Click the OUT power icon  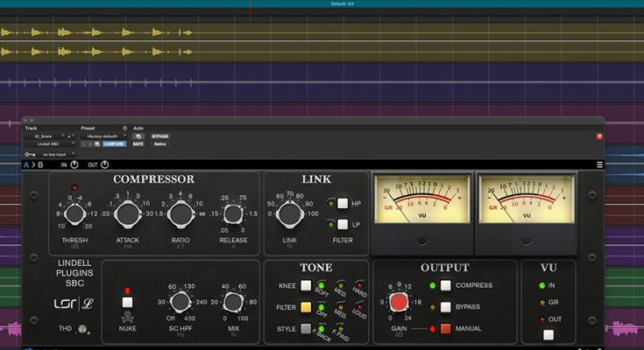coord(104,164)
